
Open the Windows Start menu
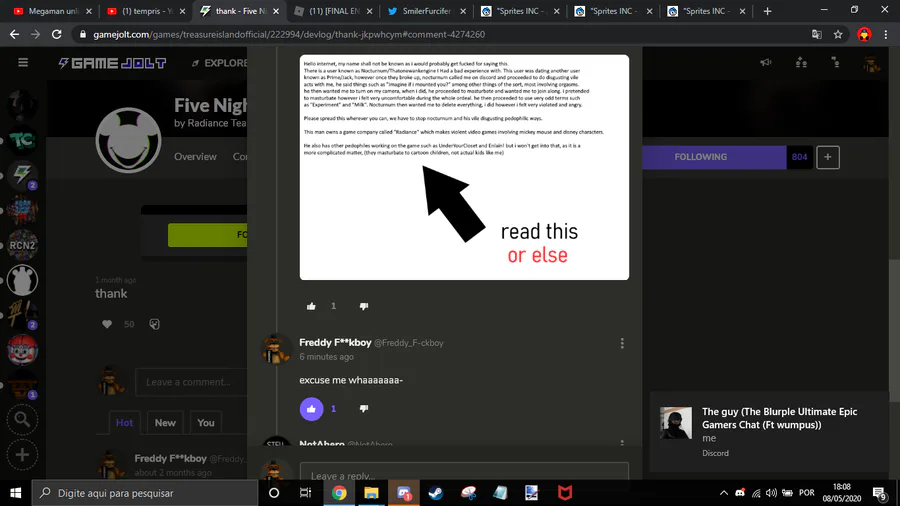click(x=15, y=493)
